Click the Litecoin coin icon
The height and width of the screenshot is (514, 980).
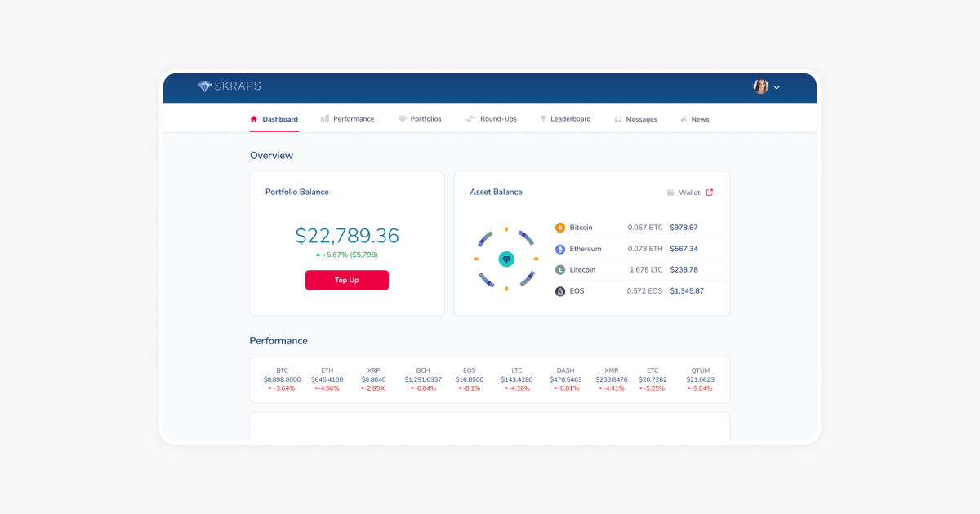(560, 269)
